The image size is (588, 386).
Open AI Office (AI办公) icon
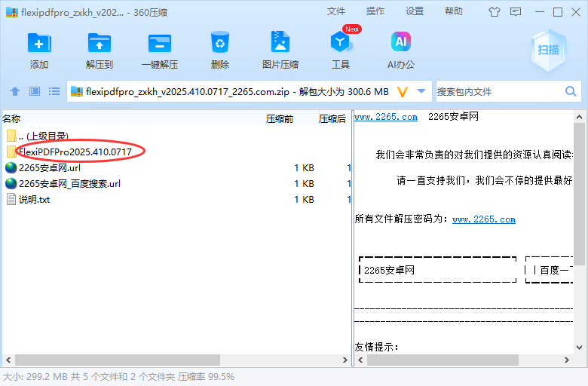[401, 42]
